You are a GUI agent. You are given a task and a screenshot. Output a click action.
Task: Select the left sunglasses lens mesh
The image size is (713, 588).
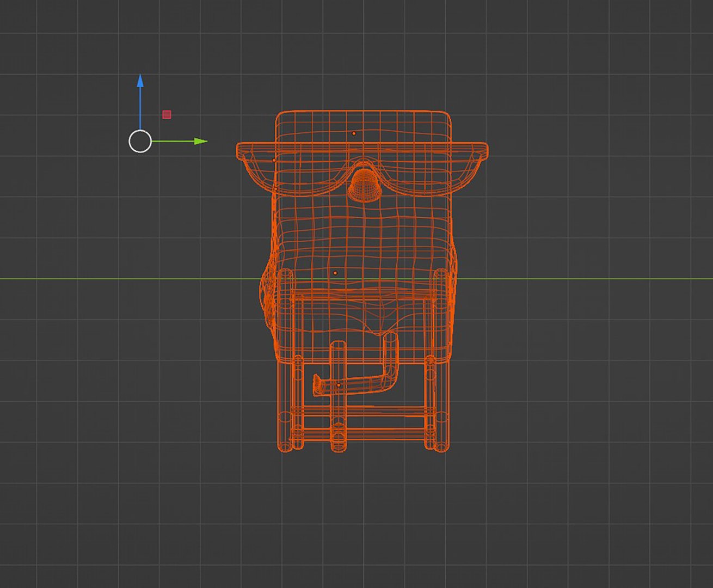click(x=297, y=171)
